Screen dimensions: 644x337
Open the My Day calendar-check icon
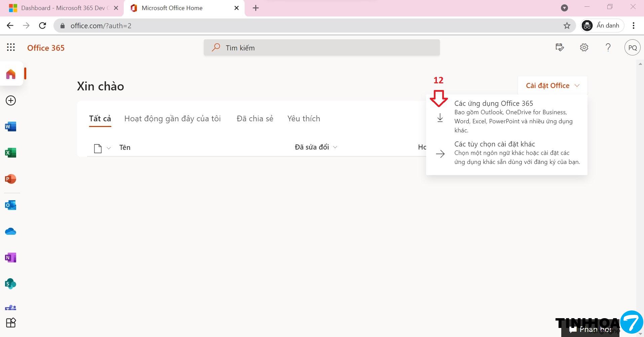click(560, 47)
